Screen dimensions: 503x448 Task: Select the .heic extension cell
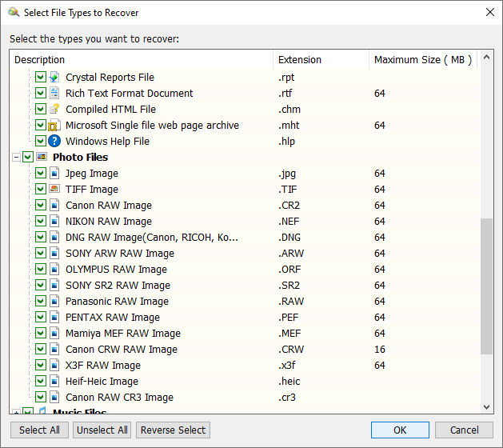tap(289, 382)
